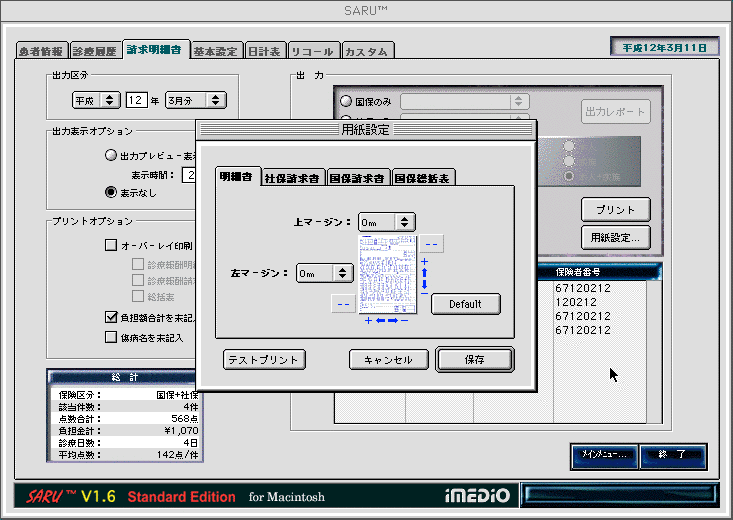The width and height of the screenshot is (733, 520).
Task: Click the 用紙設定 dialog title bar
Action: tap(366, 129)
